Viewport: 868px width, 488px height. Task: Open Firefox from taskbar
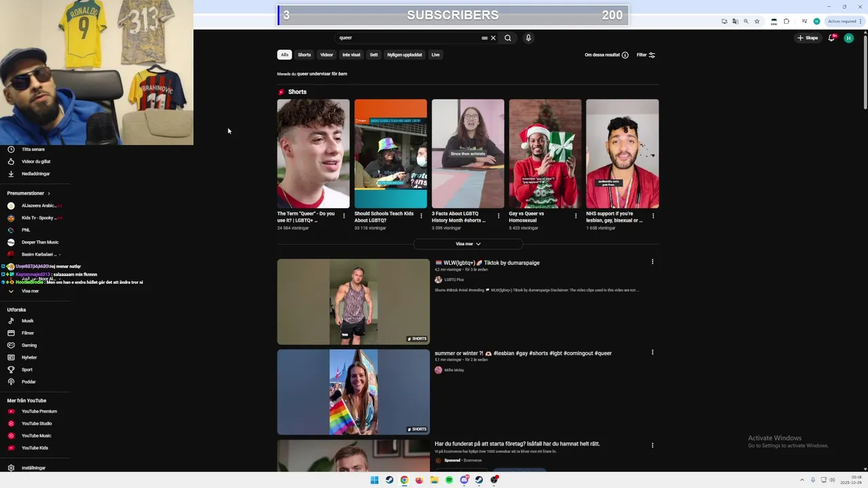coord(419,480)
